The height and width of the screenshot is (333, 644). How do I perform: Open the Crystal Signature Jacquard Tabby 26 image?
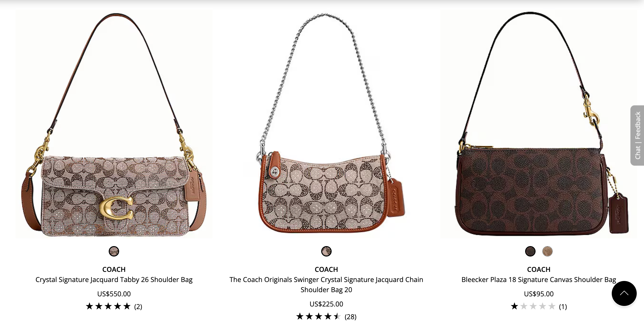(114, 124)
